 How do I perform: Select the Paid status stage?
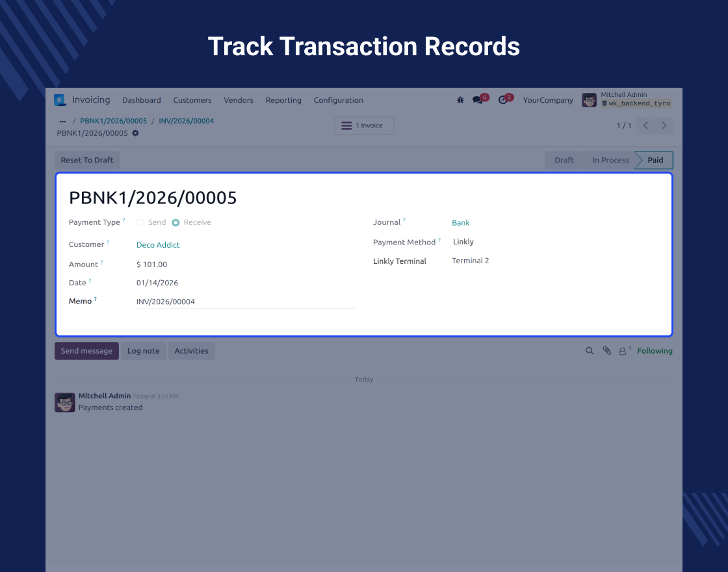point(655,160)
